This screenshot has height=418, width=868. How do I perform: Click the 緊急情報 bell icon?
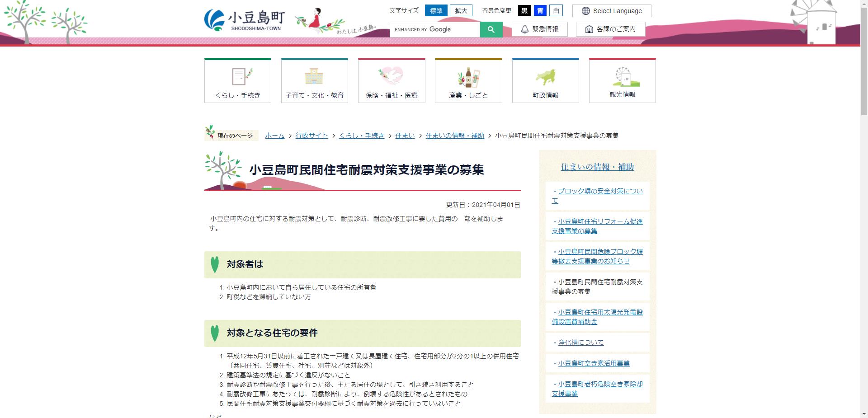pos(525,28)
